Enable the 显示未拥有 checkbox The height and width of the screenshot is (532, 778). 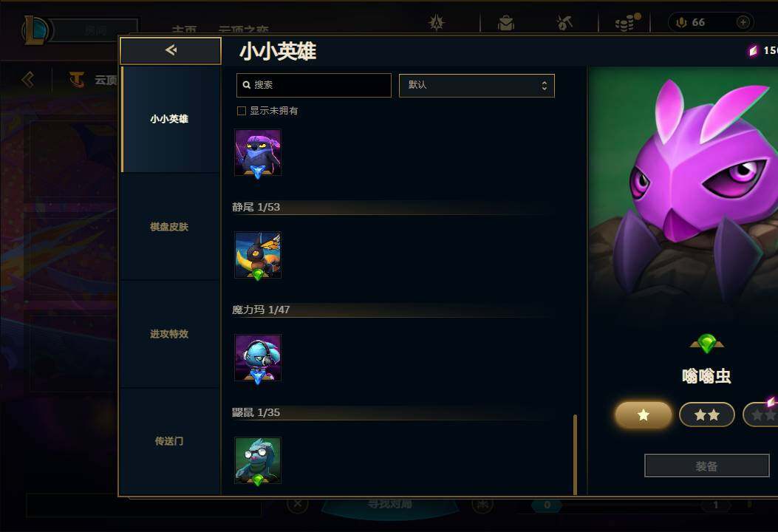(x=242, y=111)
